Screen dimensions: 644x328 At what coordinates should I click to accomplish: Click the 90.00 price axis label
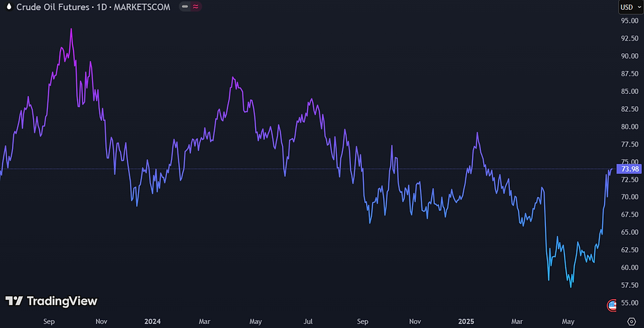tap(630, 56)
